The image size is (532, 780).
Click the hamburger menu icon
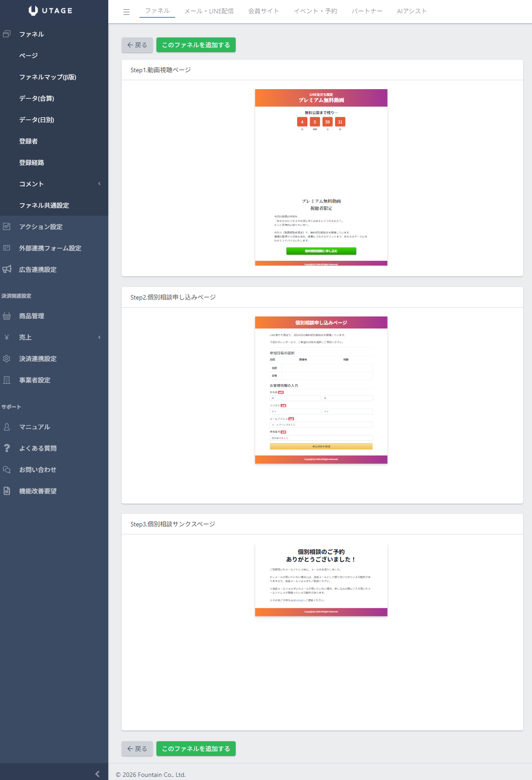(127, 12)
